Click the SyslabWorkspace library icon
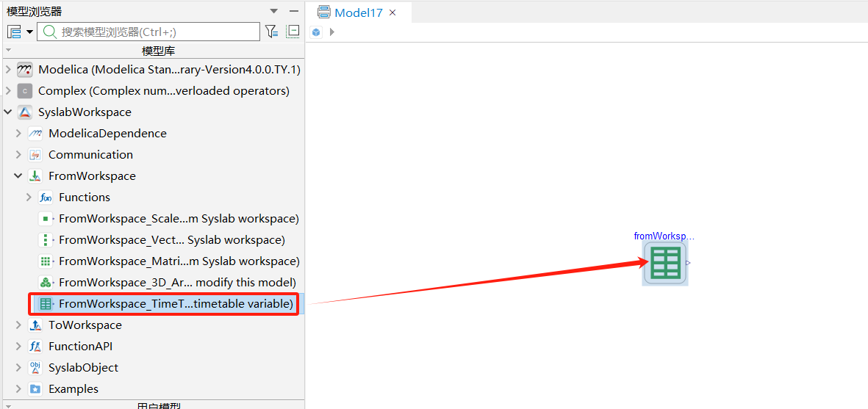868x409 pixels. 25,112
